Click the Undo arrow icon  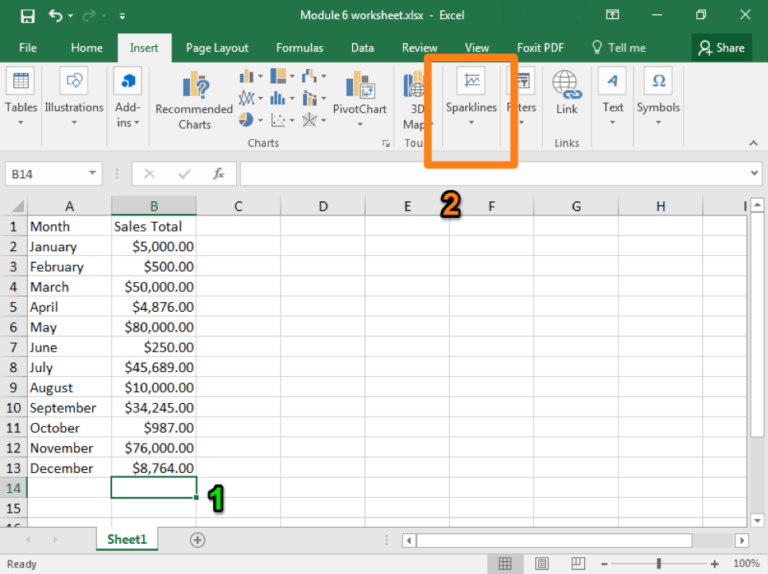(x=55, y=16)
